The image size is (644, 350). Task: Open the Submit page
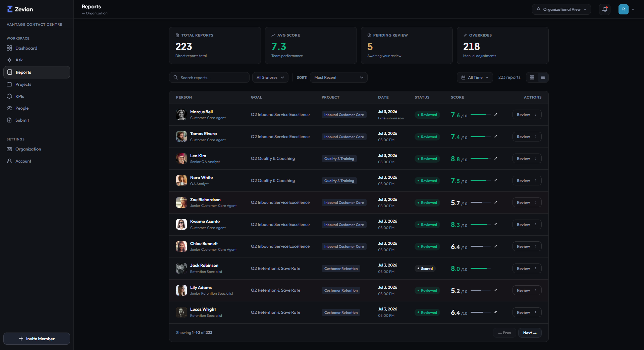(x=37, y=120)
